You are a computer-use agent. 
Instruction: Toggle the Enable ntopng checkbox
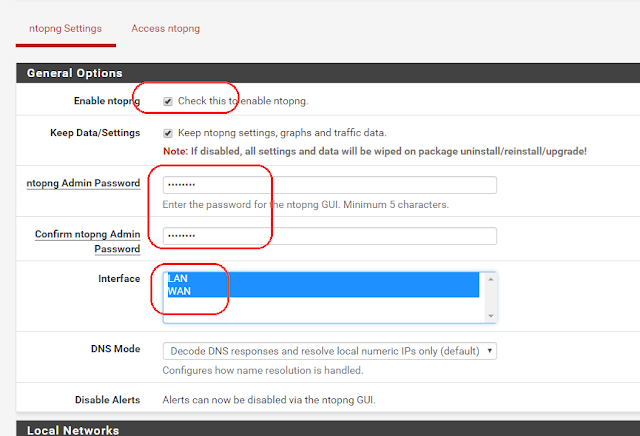point(168,101)
